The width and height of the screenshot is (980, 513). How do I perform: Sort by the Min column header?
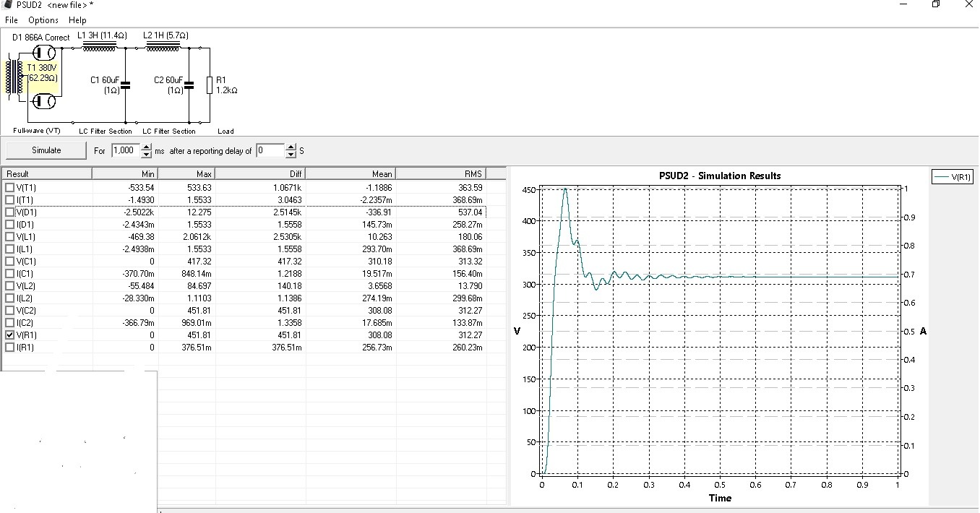125,173
